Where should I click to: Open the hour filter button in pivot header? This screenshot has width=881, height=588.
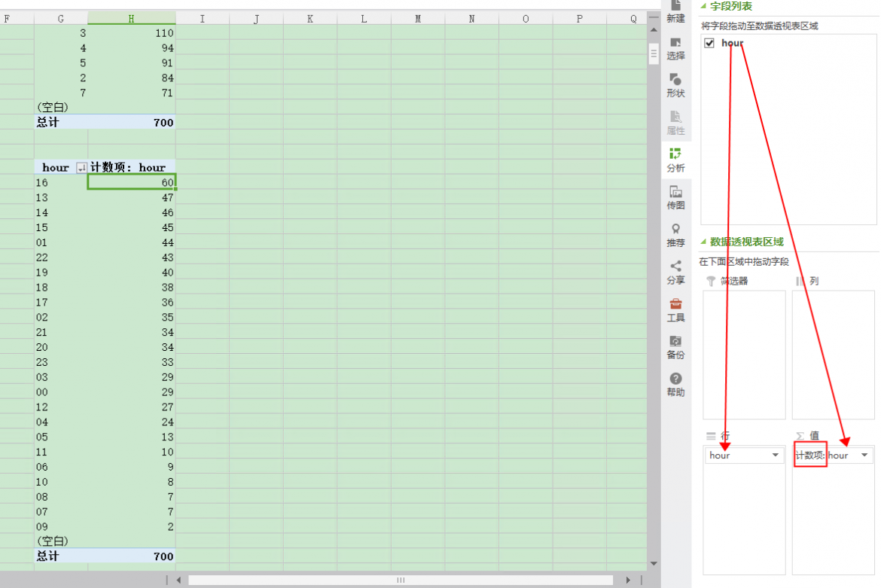tap(81, 168)
